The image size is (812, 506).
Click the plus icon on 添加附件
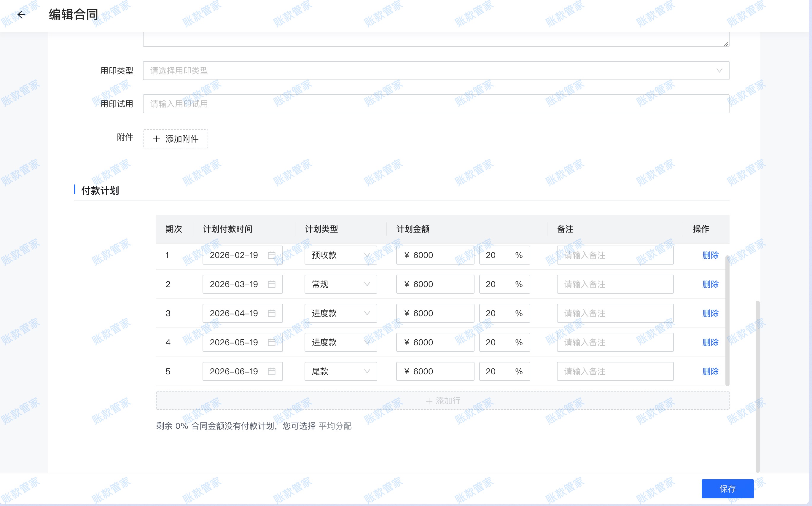(x=156, y=139)
